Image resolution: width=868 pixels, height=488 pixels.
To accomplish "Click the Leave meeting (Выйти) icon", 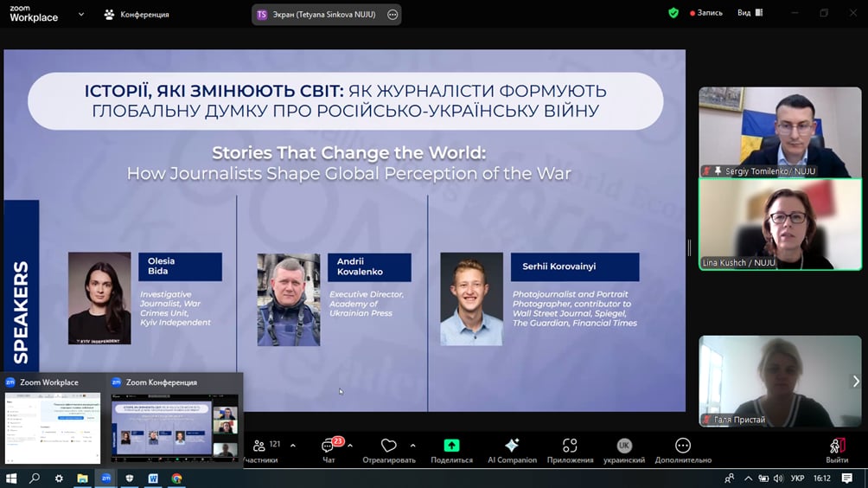I will coord(837,446).
